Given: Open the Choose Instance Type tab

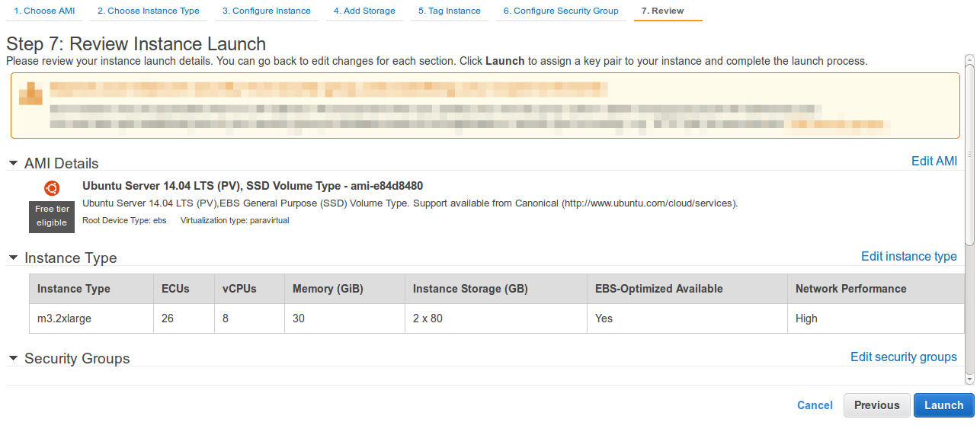Looking at the screenshot, I should pos(149,11).
